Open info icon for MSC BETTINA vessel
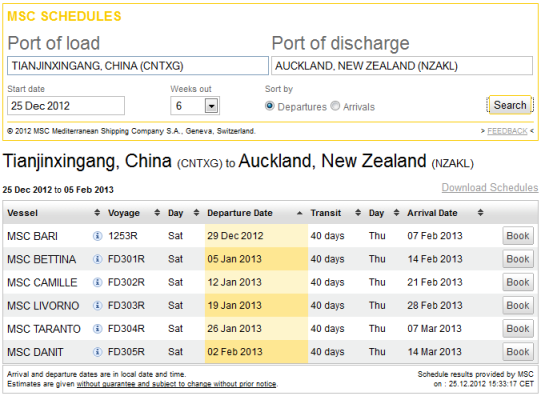This screenshot has width=541, height=396. coord(98,259)
